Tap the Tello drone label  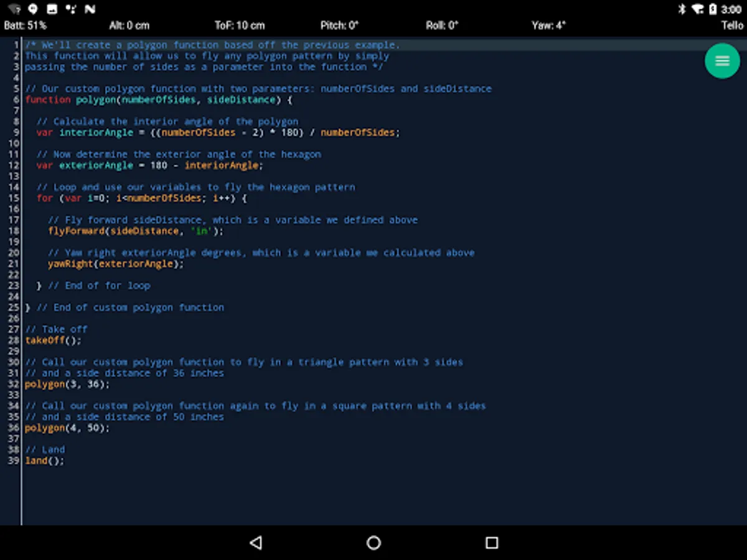[732, 26]
